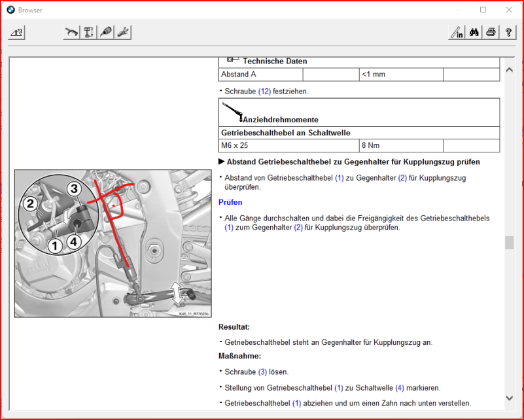Open help with the question mark icon
The height and width of the screenshot is (420, 524).
point(508,32)
